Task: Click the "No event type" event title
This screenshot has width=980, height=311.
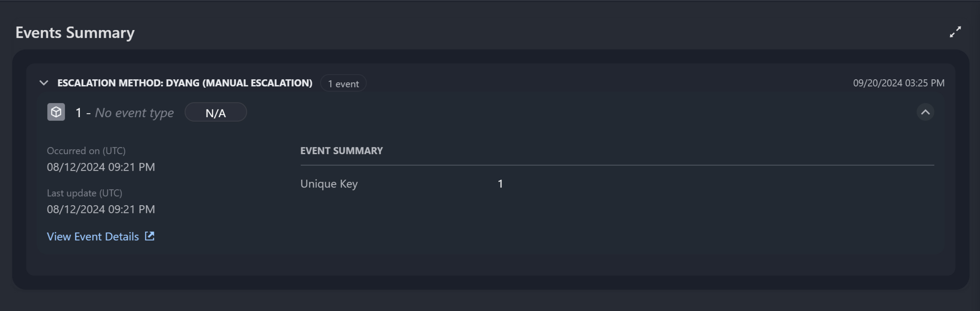Action: (x=134, y=113)
